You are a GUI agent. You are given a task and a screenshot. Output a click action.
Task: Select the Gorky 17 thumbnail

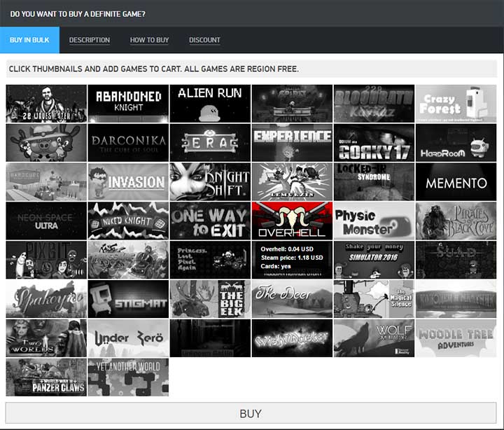click(374, 143)
